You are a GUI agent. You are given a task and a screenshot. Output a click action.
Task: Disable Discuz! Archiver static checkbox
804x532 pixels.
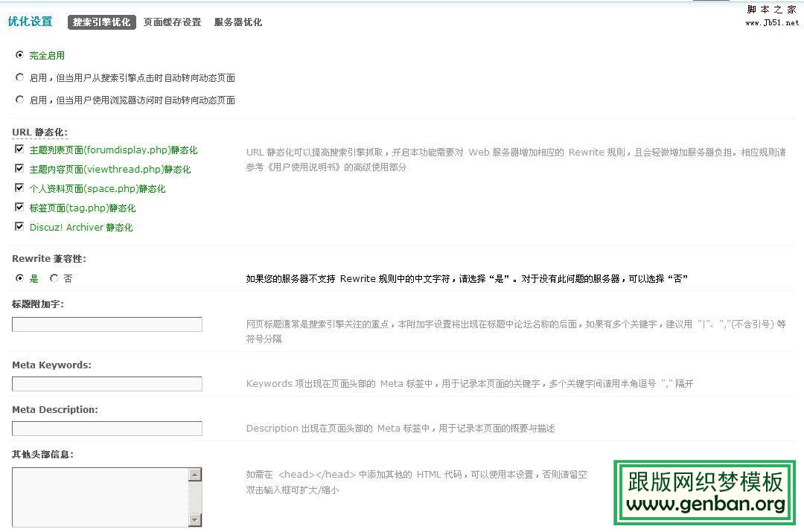(x=19, y=227)
